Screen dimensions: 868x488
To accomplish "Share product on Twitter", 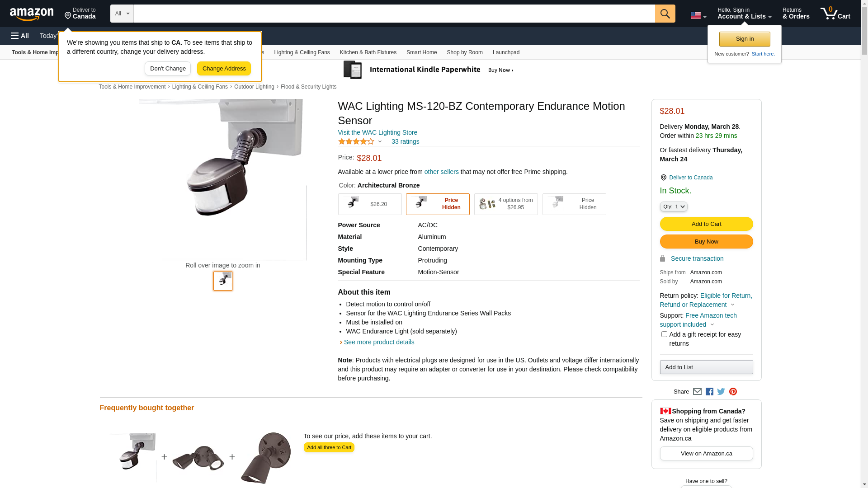I will point(721,392).
